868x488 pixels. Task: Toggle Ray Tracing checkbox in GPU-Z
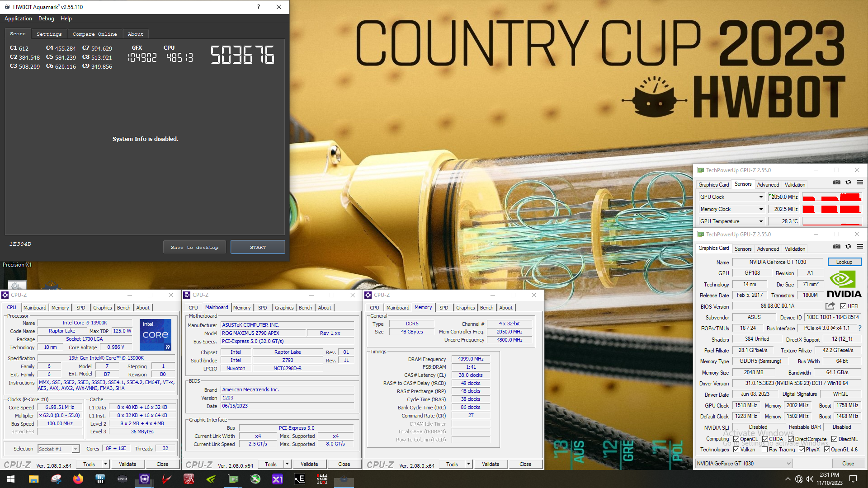(764, 450)
